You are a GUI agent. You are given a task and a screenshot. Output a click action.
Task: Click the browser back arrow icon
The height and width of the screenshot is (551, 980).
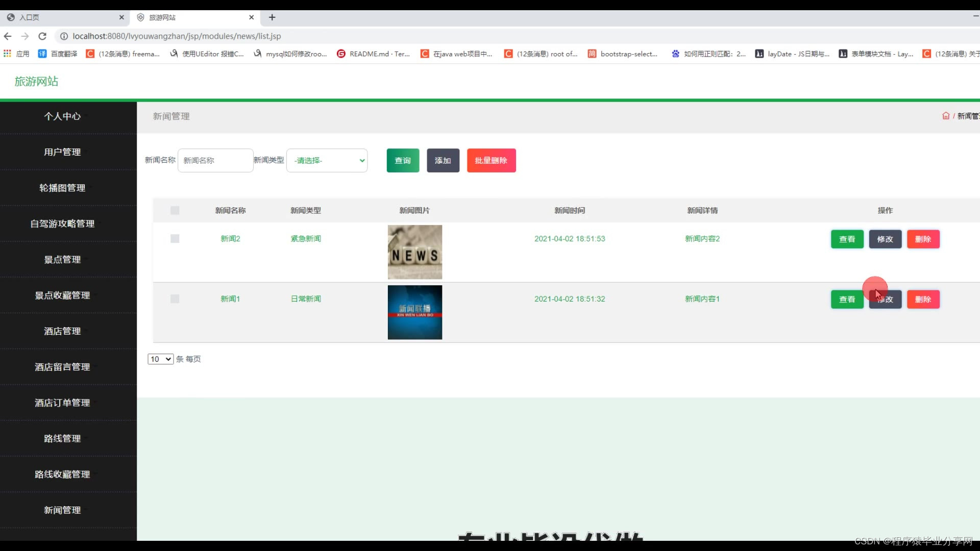8,36
